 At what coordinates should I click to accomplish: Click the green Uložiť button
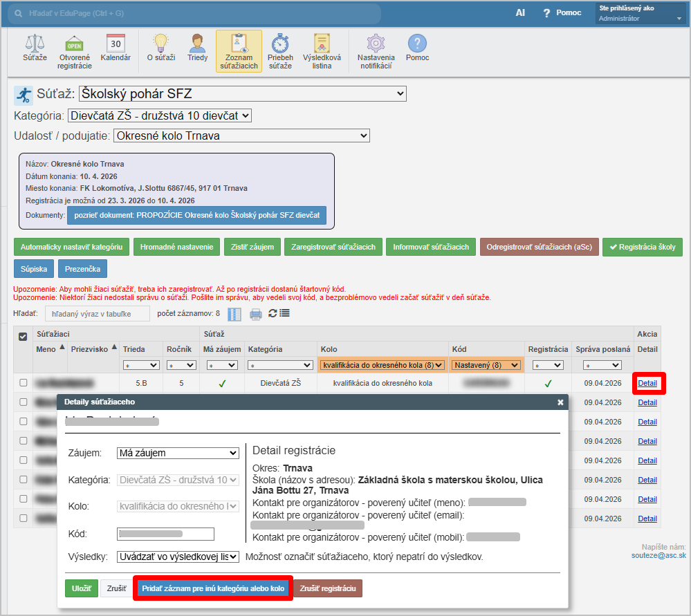pos(82,588)
